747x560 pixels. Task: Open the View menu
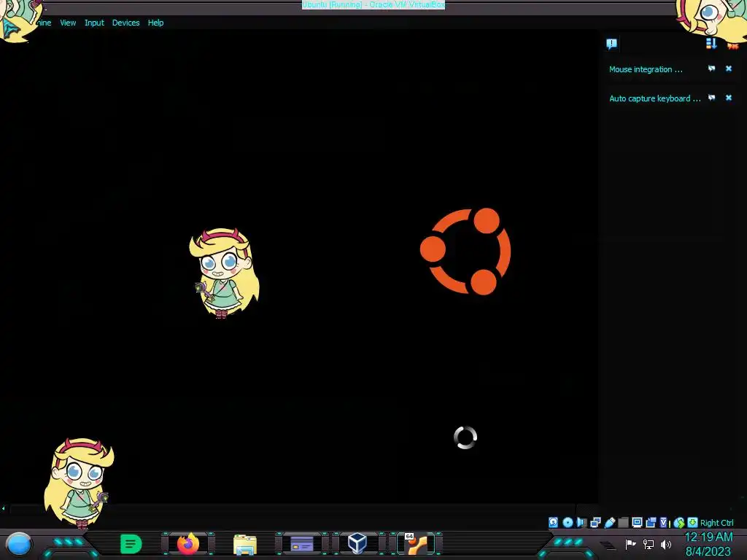tap(68, 23)
